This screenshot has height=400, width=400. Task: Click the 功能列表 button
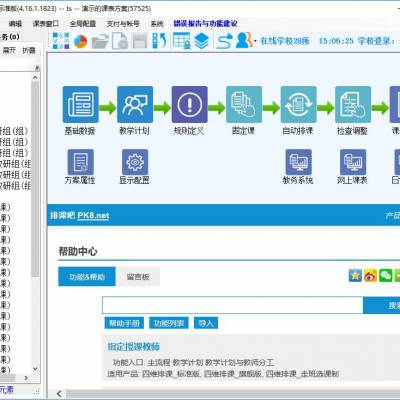[x=169, y=323]
